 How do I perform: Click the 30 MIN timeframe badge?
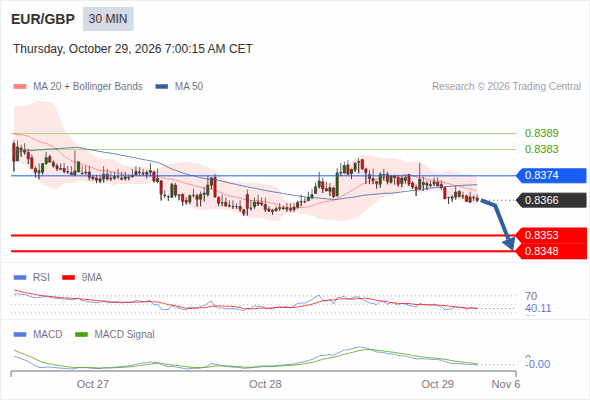click(108, 19)
